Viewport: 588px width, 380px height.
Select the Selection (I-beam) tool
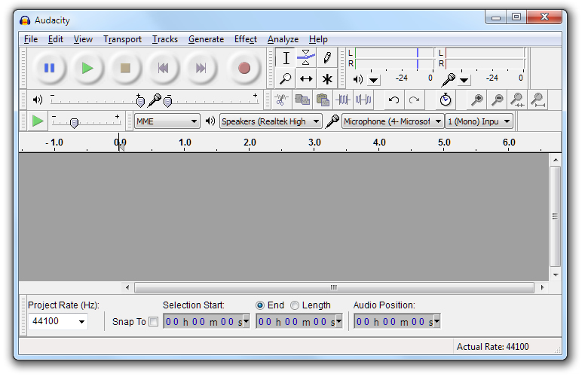286,58
